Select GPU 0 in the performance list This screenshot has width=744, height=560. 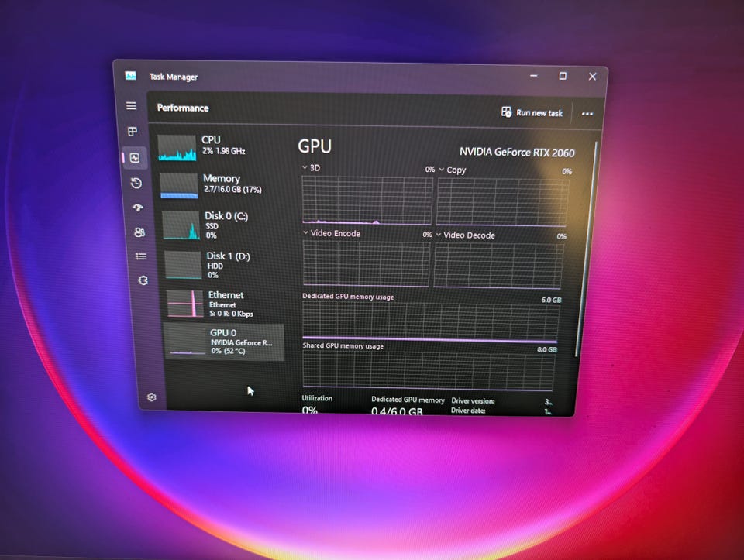pyautogui.click(x=224, y=342)
